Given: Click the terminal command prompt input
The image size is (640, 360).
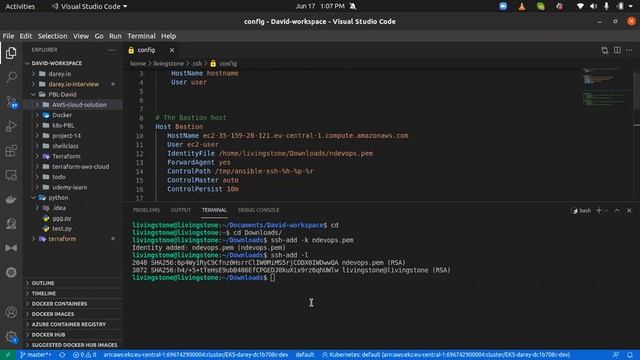Looking at the screenshot, I should [x=272, y=278].
